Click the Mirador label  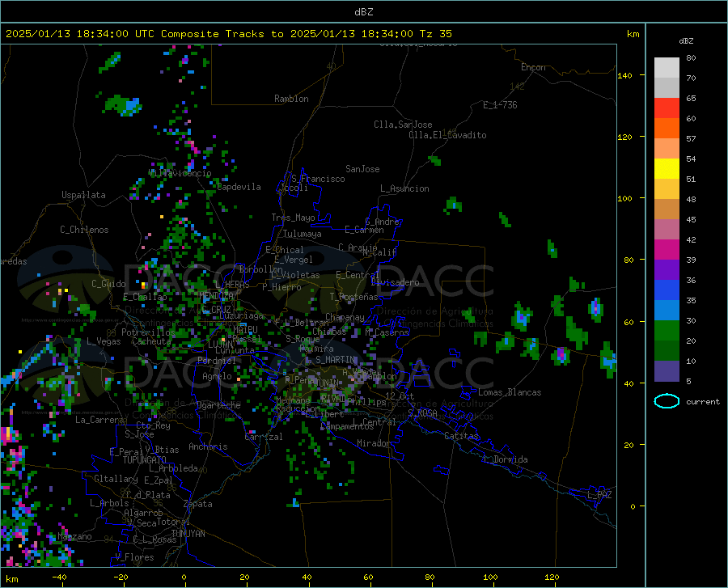[374, 443]
